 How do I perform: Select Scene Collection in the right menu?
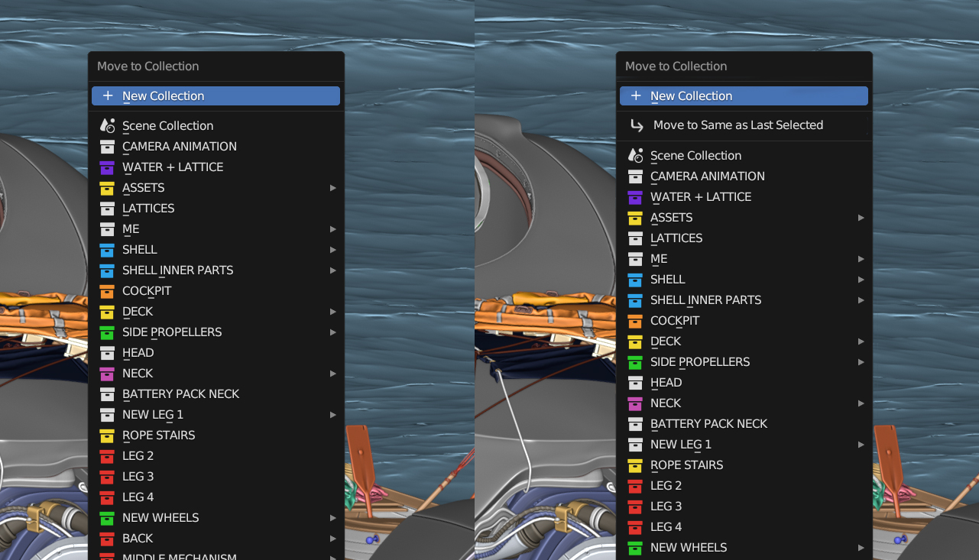pos(744,156)
